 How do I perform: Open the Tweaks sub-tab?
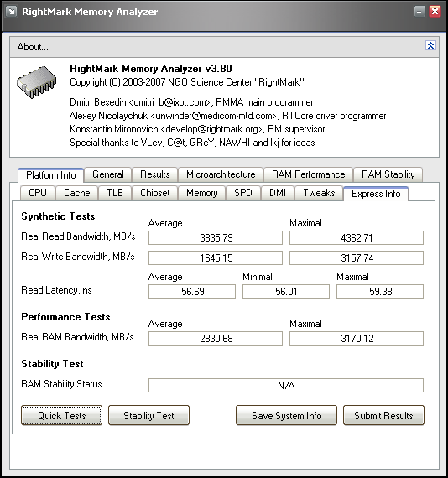[319, 193]
